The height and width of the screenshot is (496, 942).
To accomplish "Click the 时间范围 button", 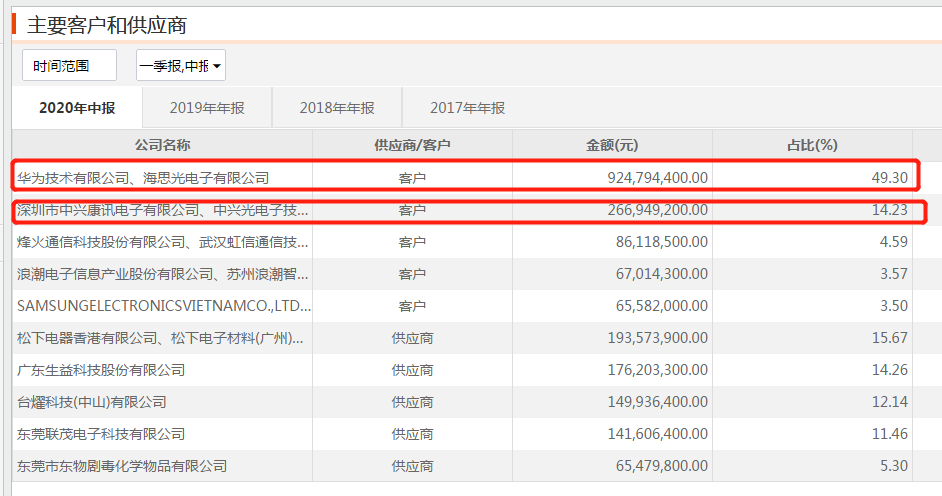I will [69, 65].
